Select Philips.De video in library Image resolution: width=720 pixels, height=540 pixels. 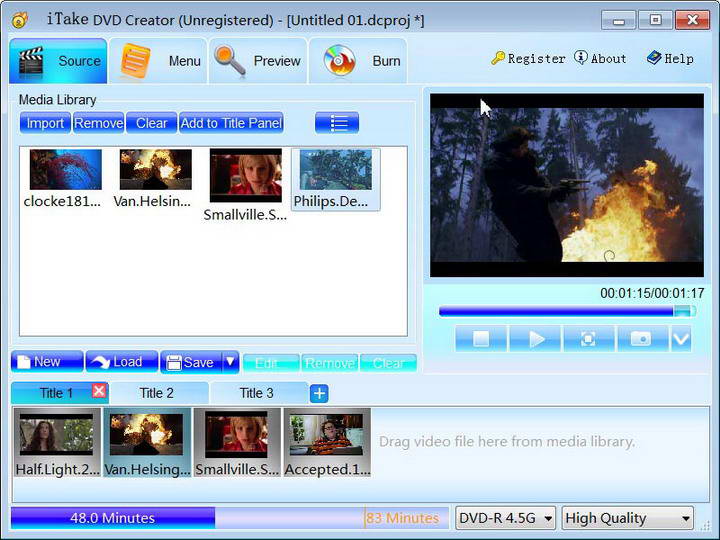[336, 180]
